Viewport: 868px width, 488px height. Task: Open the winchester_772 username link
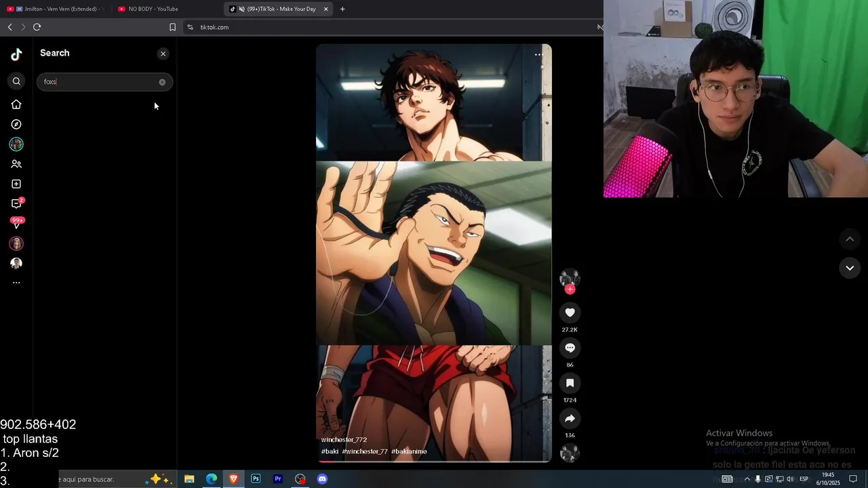(x=344, y=440)
